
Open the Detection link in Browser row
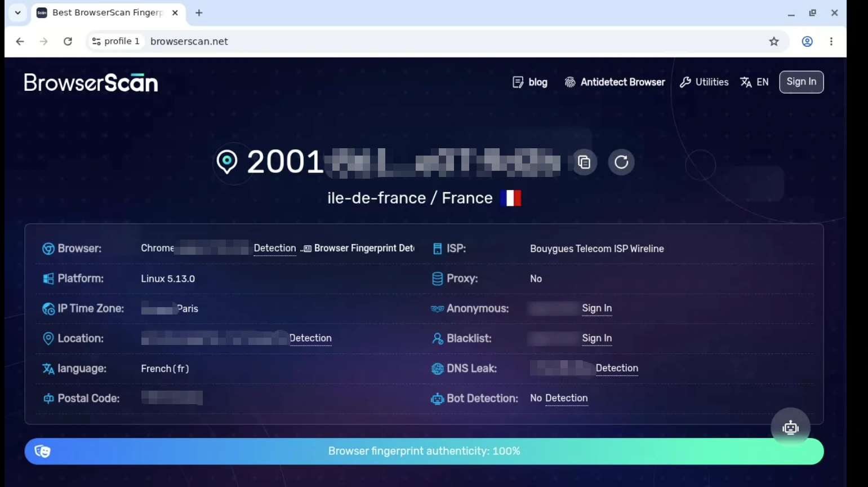(x=275, y=248)
